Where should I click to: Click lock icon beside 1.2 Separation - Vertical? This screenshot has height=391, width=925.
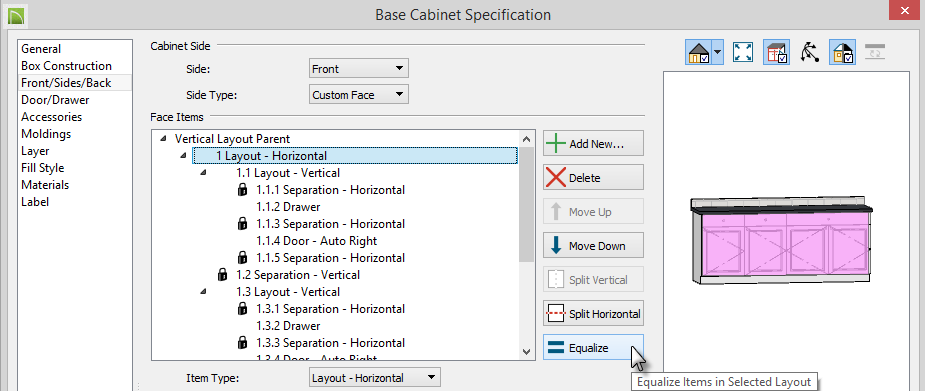pos(222,275)
